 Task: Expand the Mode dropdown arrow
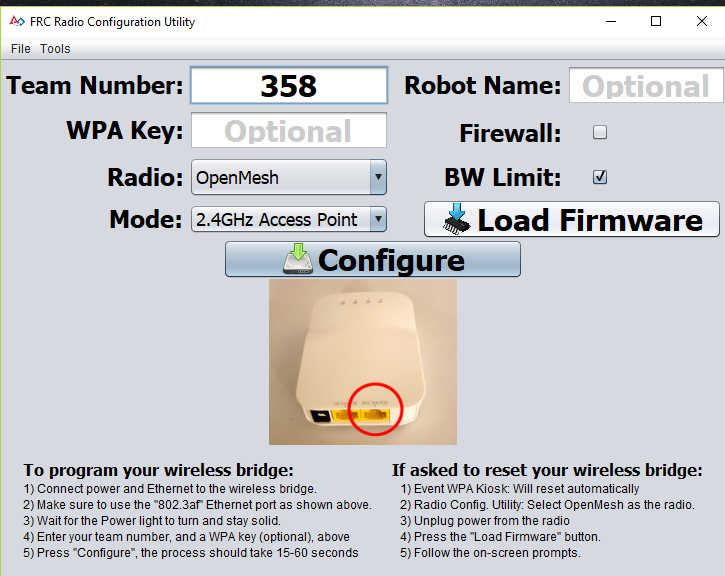point(378,219)
